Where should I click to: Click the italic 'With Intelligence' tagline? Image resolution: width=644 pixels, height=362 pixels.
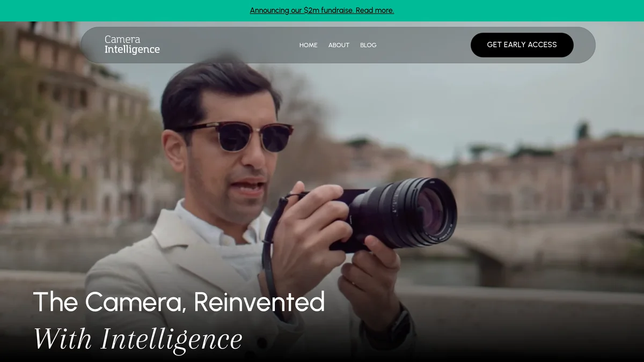click(137, 338)
